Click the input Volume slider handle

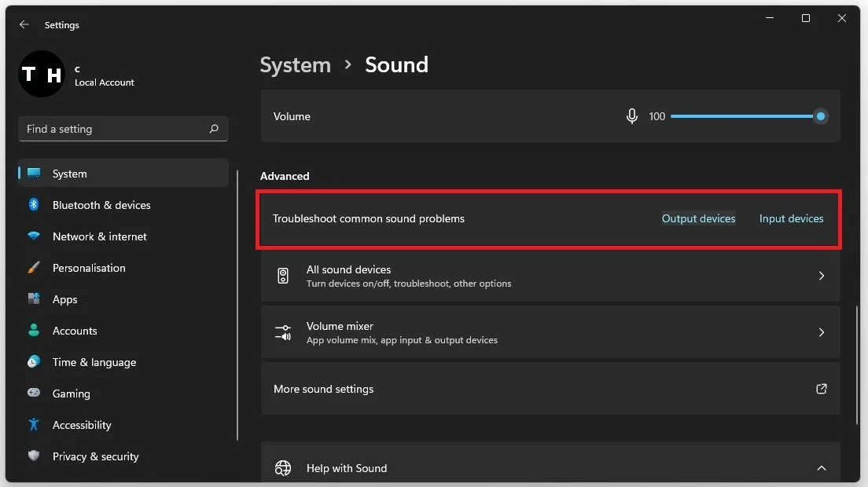pyautogui.click(x=821, y=116)
